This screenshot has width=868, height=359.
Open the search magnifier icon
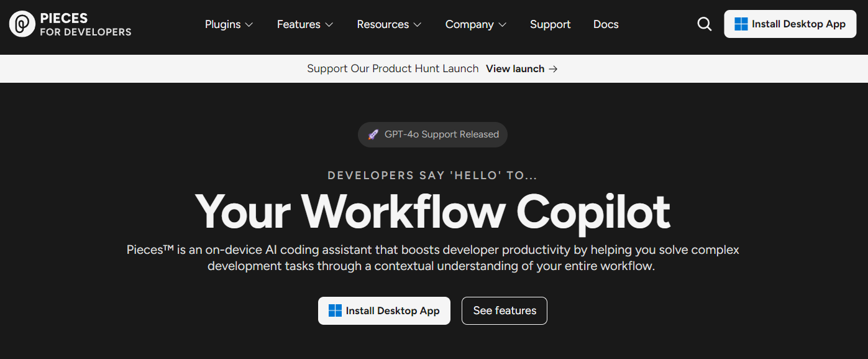(x=705, y=24)
